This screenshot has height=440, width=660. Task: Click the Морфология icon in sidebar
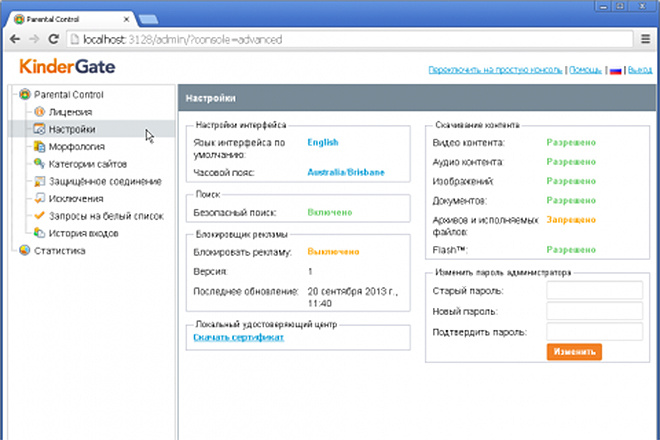point(40,146)
